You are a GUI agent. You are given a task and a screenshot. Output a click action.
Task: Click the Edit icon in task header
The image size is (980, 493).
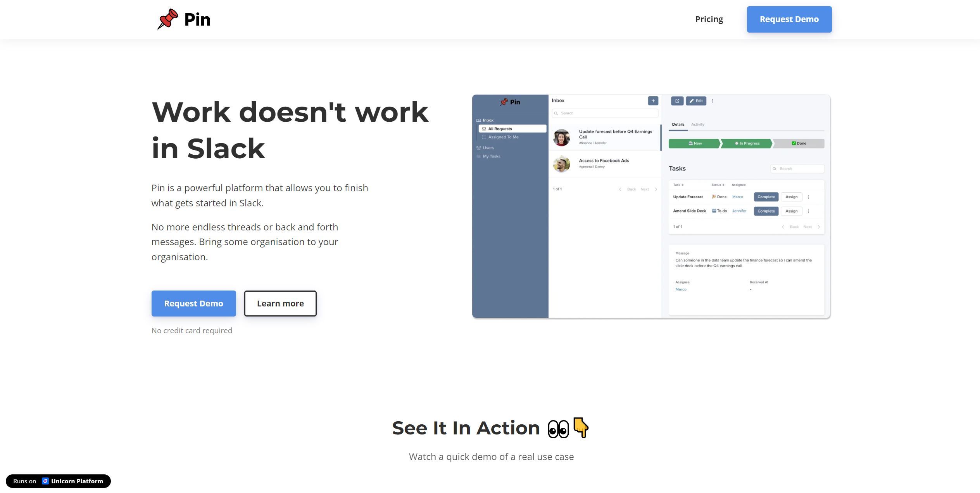(x=696, y=100)
